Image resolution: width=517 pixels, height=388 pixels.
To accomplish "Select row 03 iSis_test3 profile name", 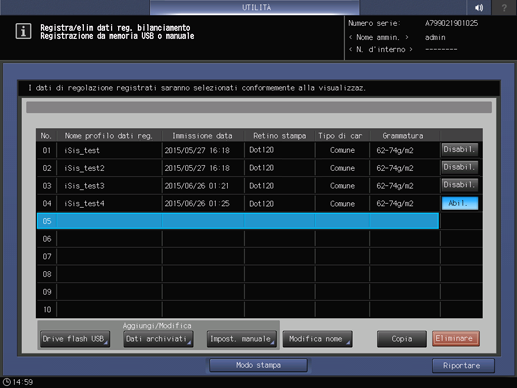I will click(84, 186).
